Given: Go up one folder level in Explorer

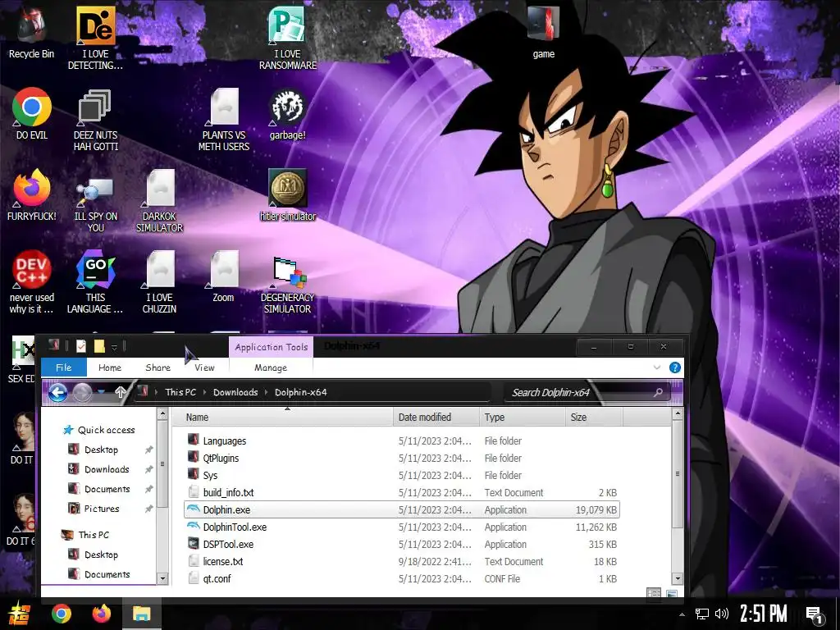Looking at the screenshot, I should pyautogui.click(x=120, y=392).
